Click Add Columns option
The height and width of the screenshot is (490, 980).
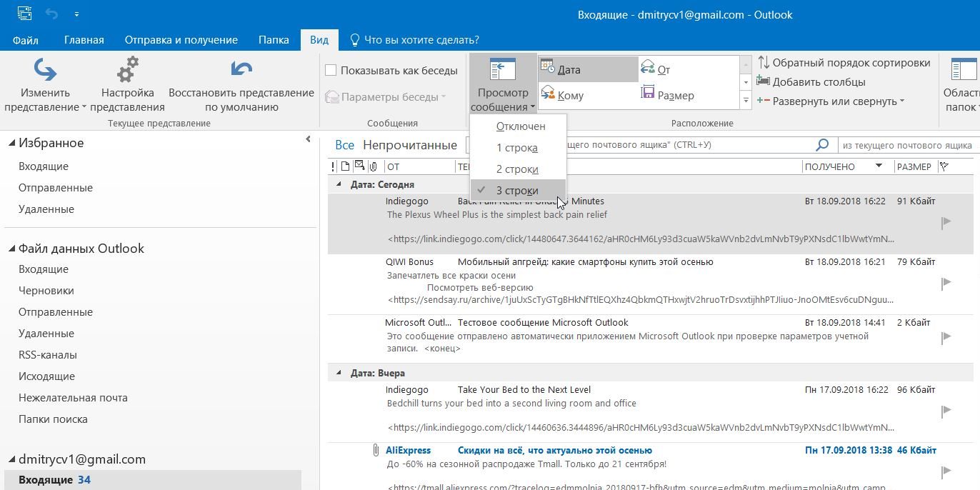click(811, 81)
